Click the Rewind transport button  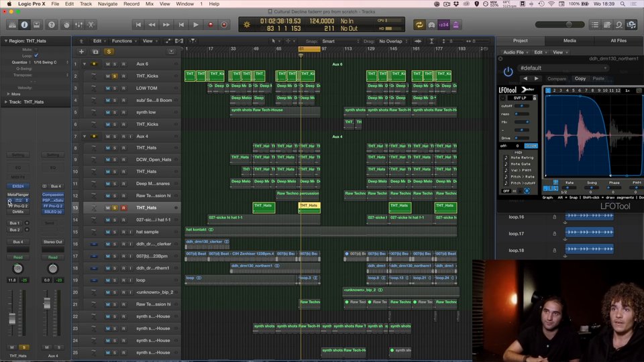152,25
